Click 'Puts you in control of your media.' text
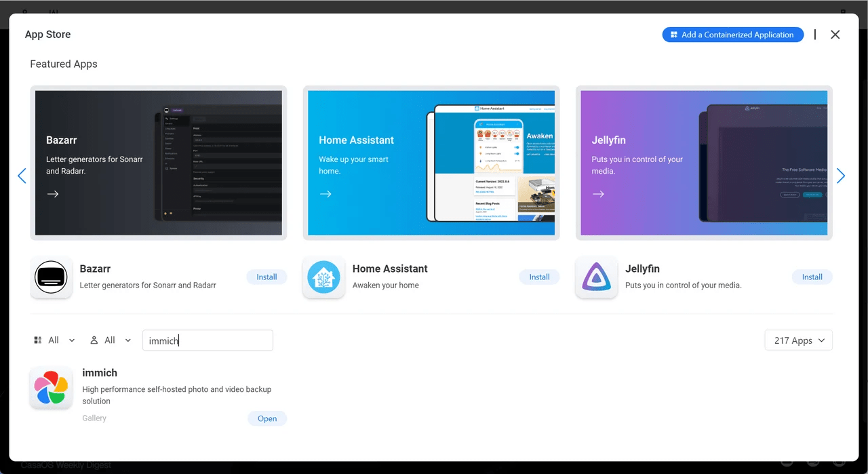Screen dimensions: 868x474 pyautogui.click(x=684, y=285)
